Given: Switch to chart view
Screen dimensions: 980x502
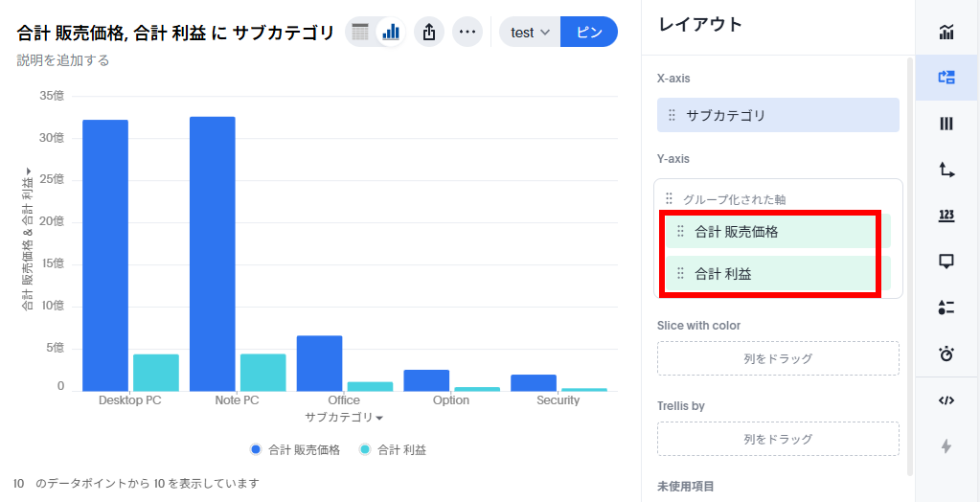Looking at the screenshot, I should coord(391,32).
